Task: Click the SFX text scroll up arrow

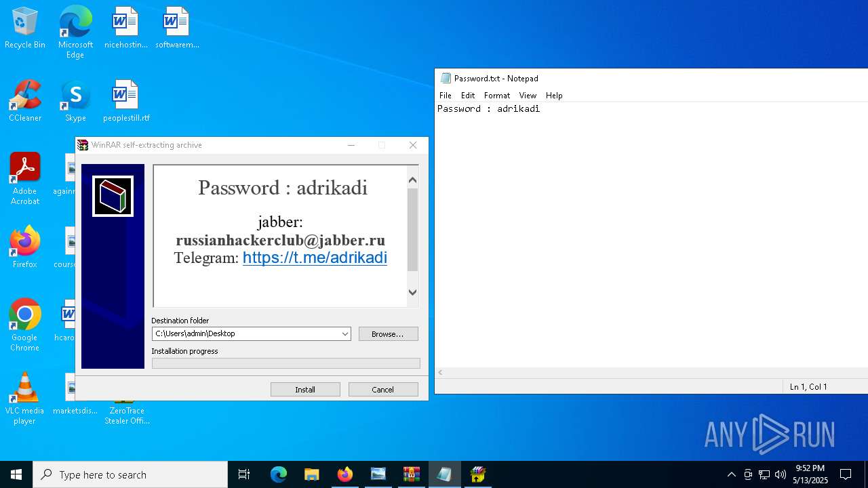Action: tap(412, 180)
